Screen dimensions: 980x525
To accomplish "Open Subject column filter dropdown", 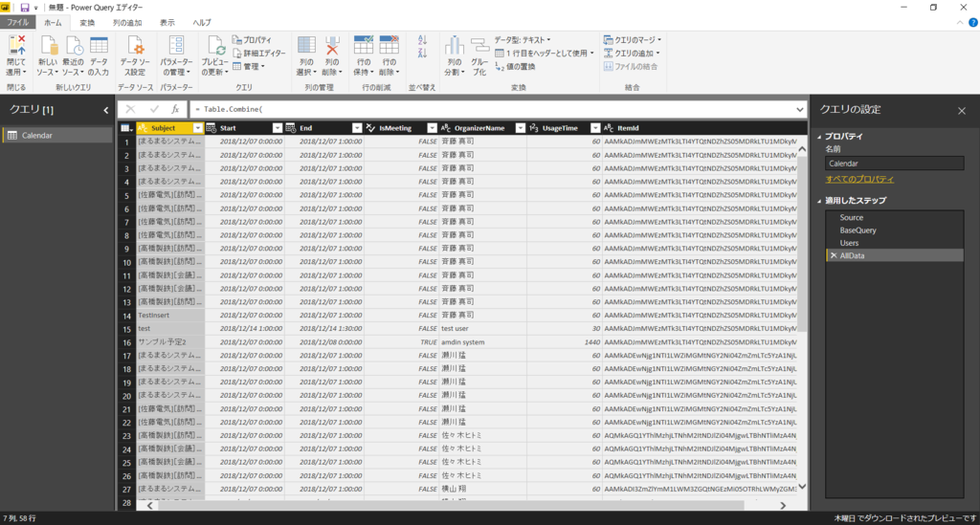I will pos(197,128).
